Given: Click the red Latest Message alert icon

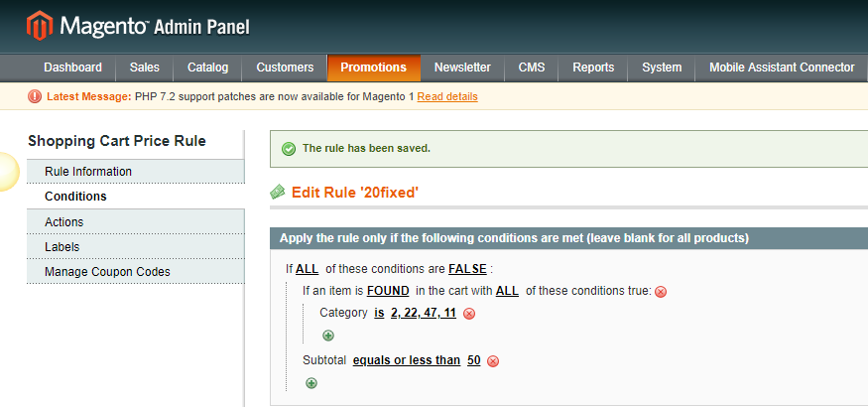Looking at the screenshot, I should [x=35, y=97].
